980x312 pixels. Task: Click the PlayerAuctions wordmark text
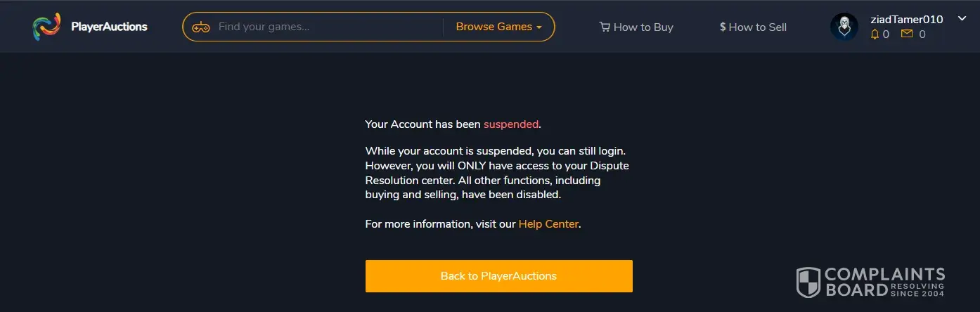[x=109, y=27]
